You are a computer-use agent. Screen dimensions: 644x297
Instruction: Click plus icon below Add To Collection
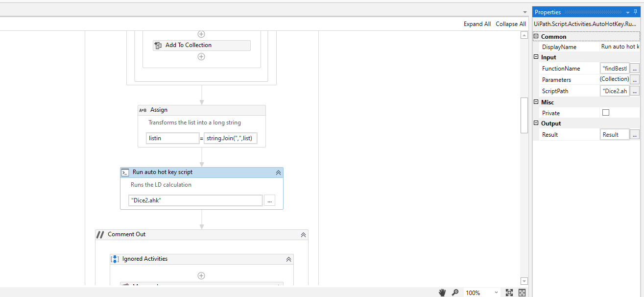(x=201, y=56)
